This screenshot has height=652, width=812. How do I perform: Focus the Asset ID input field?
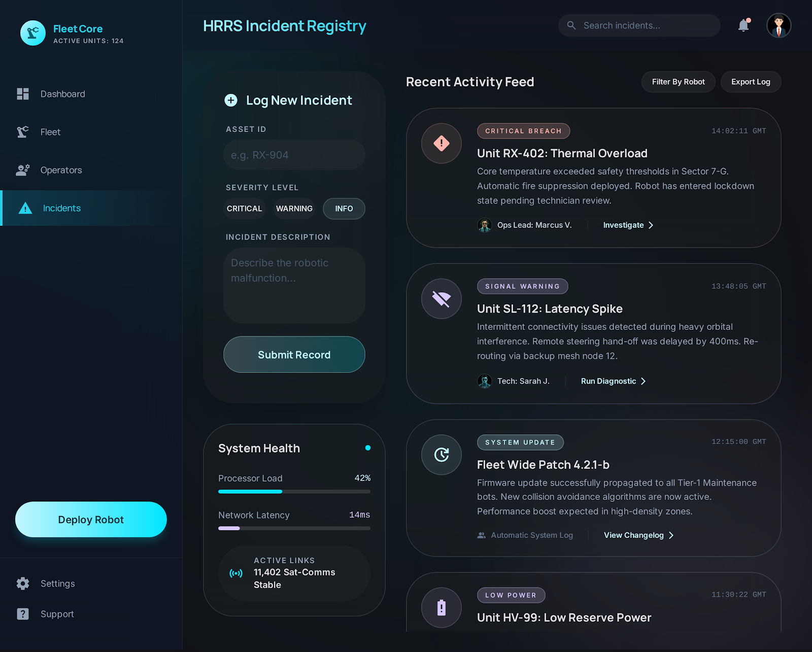point(294,155)
